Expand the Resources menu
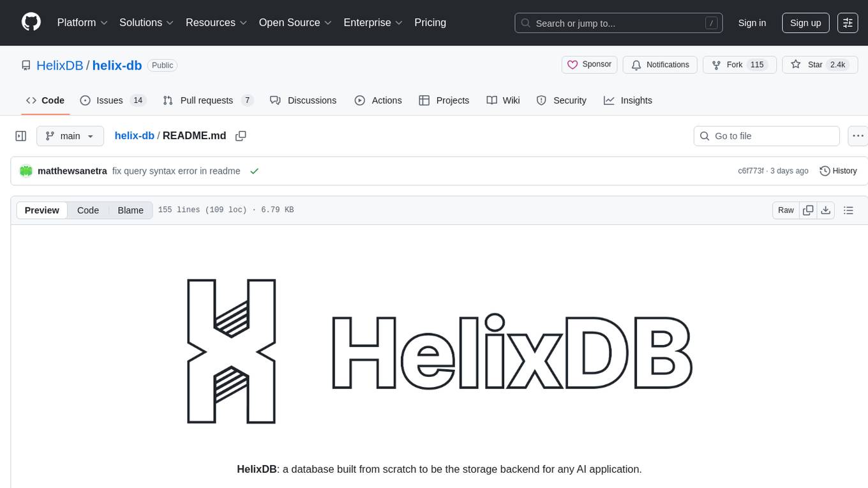This screenshot has height=488, width=868. [x=216, y=22]
